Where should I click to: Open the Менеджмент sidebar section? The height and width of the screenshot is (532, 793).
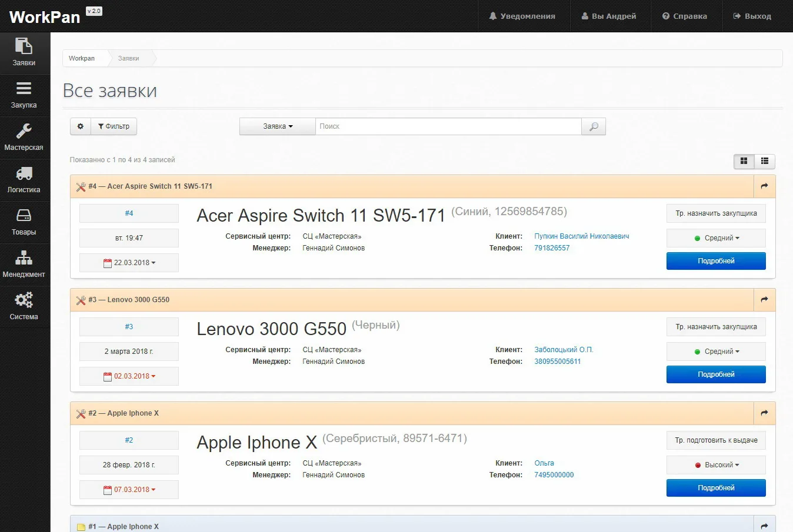[x=24, y=265]
